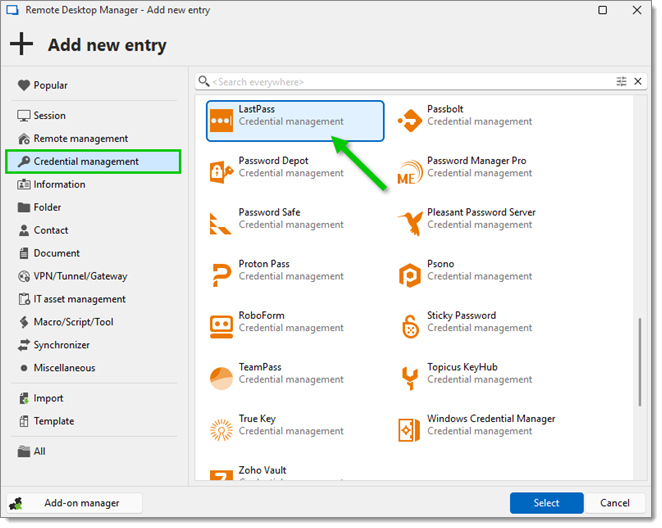This screenshot has width=662, height=528.
Task: Click the entry list vertical scrollbar
Action: (x=640, y=362)
